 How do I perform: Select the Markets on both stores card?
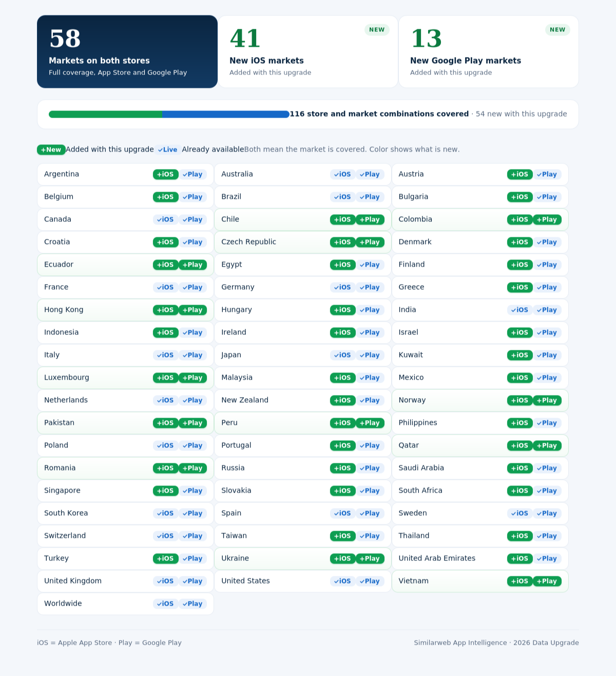tap(127, 51)
